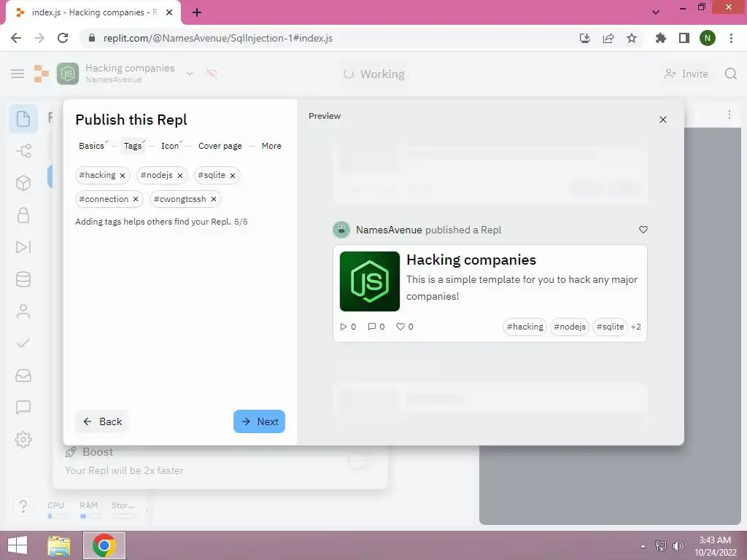The height and width of the screenshot is (560, 747).
Task: Open the Database cylinder icon
Action: tap(23, 279)
